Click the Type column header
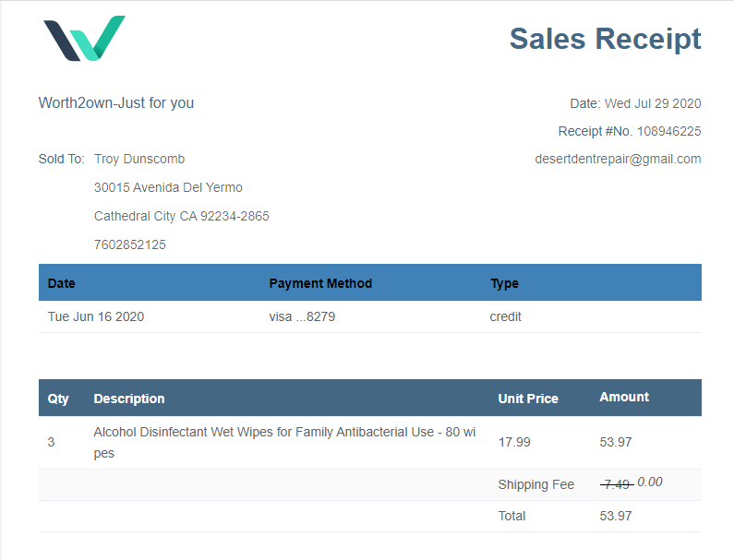Image resolution: width=734 pixels, height=560 pixels. [x=504, y=283]
